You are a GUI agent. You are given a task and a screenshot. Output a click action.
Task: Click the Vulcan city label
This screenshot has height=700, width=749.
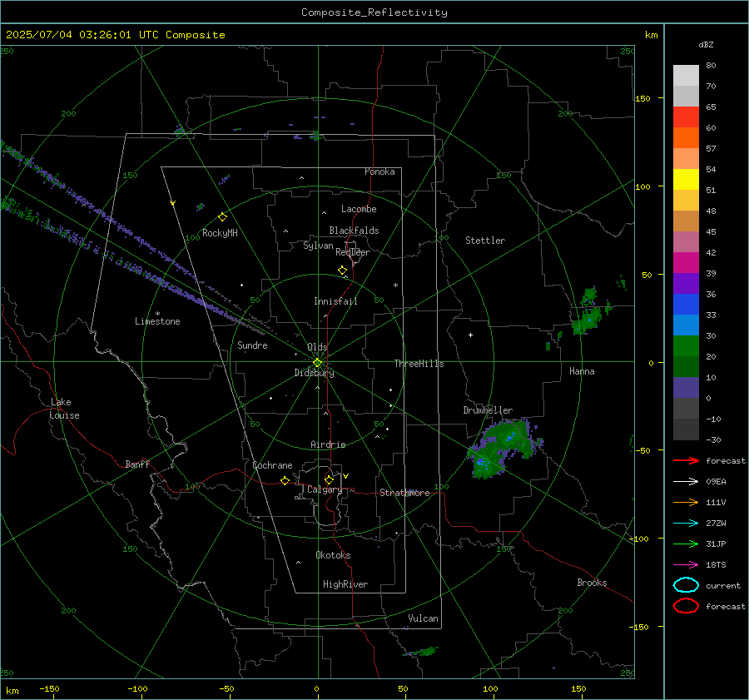click(424, 618)
